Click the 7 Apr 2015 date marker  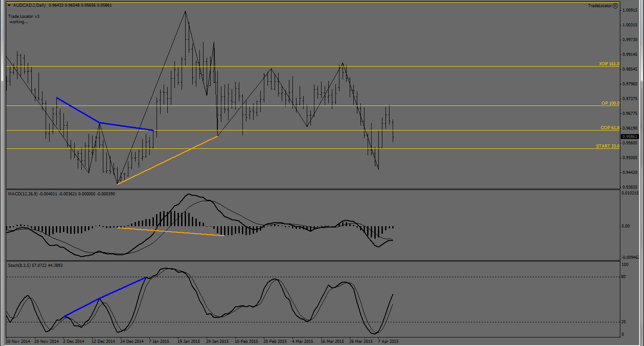(x=388, y=342)
